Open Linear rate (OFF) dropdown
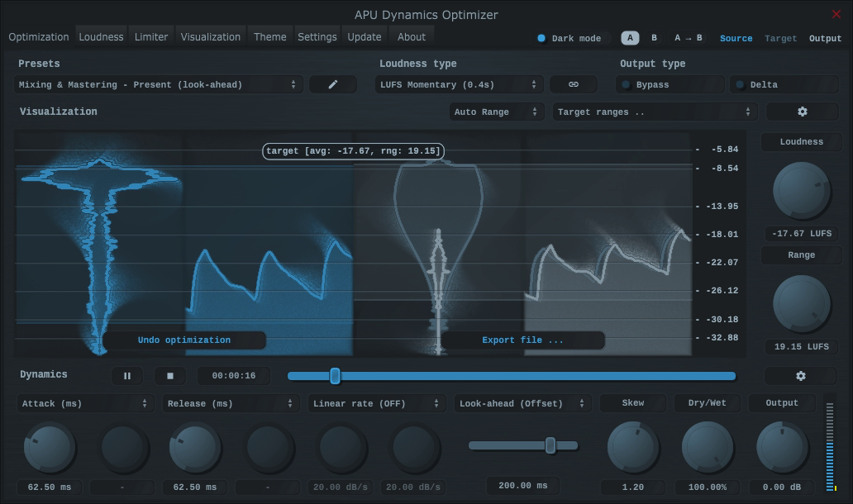Viewport: 853px width, 504px height. tap(377, 403)
